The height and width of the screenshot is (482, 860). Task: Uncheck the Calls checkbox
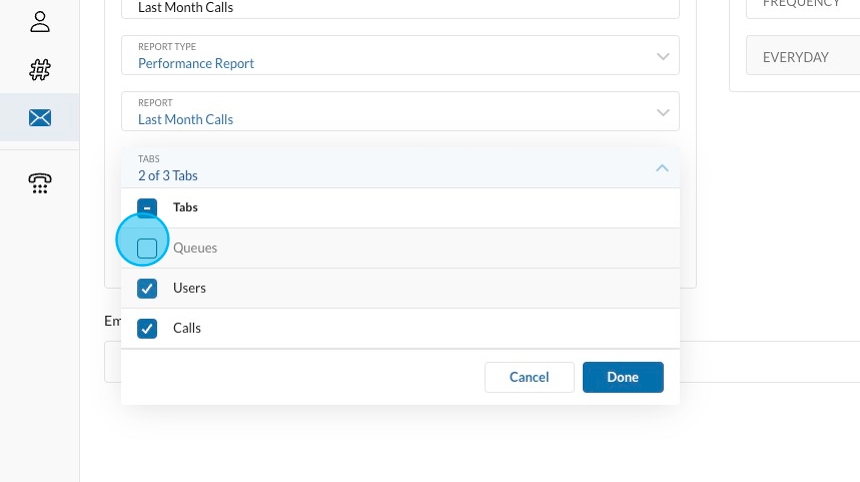tap(147, 328)
